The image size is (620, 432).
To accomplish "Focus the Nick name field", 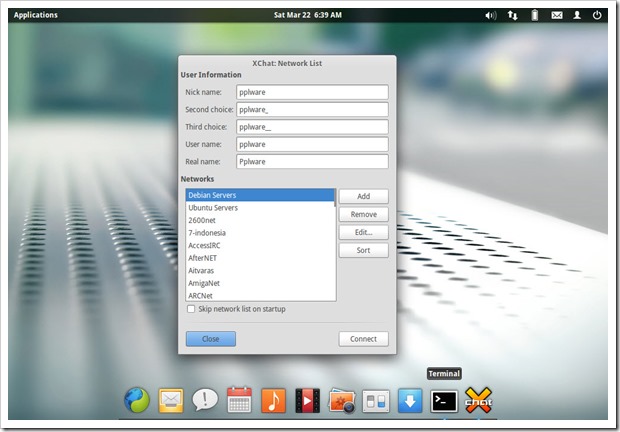I will pos(312,92).
